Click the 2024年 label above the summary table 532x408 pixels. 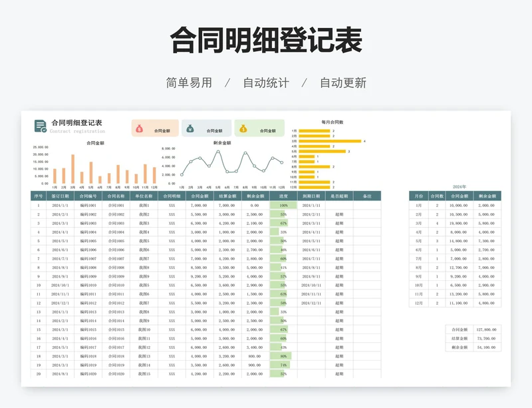(460, 186)
